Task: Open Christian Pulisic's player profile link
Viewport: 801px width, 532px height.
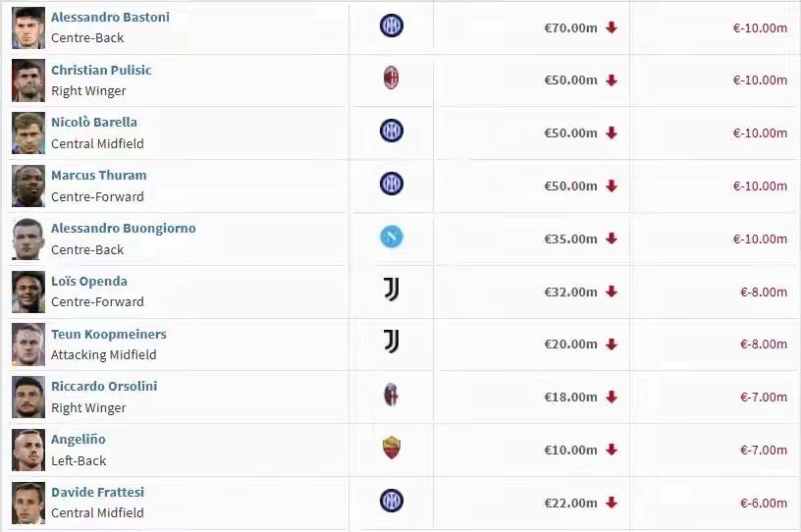Action: [x=101, y=70]
